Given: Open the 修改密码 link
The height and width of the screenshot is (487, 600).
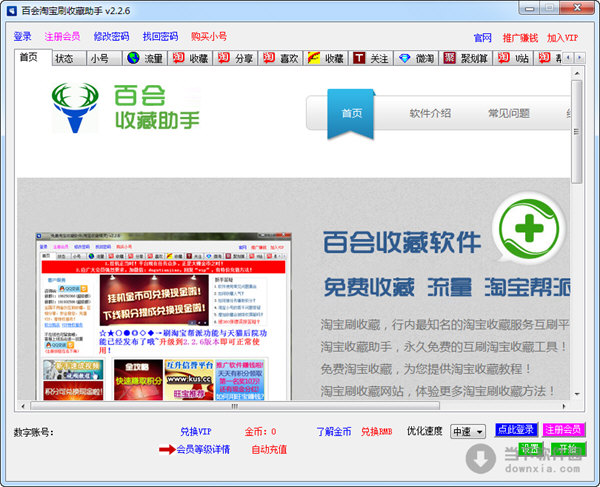Looking at the screenshot, I should 111,37.
